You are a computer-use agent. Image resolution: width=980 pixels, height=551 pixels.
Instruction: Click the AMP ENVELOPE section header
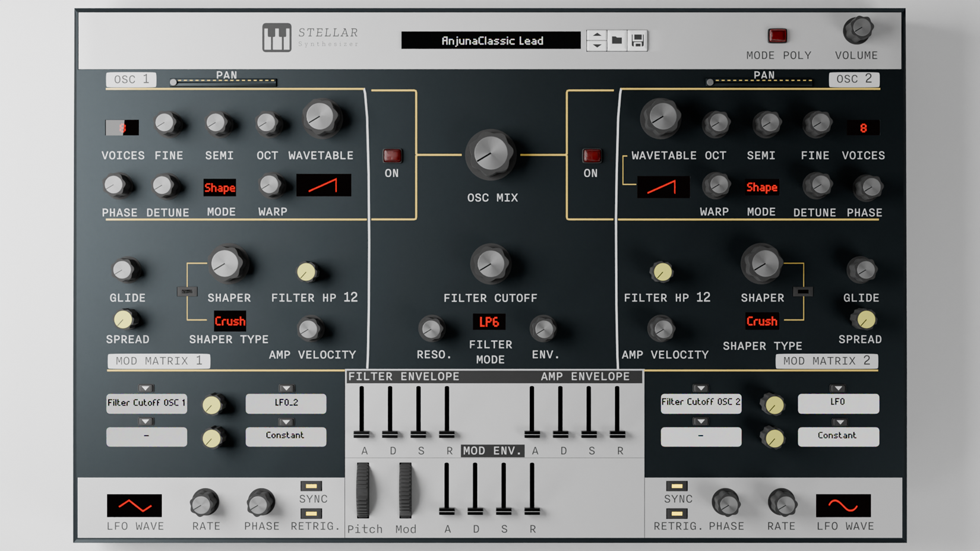click(x=584, y=376)
